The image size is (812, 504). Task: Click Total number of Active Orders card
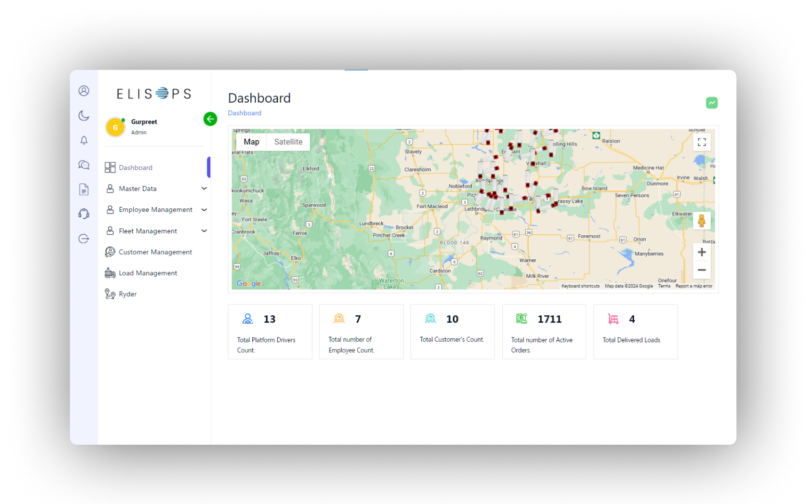(x=544, y=332)
